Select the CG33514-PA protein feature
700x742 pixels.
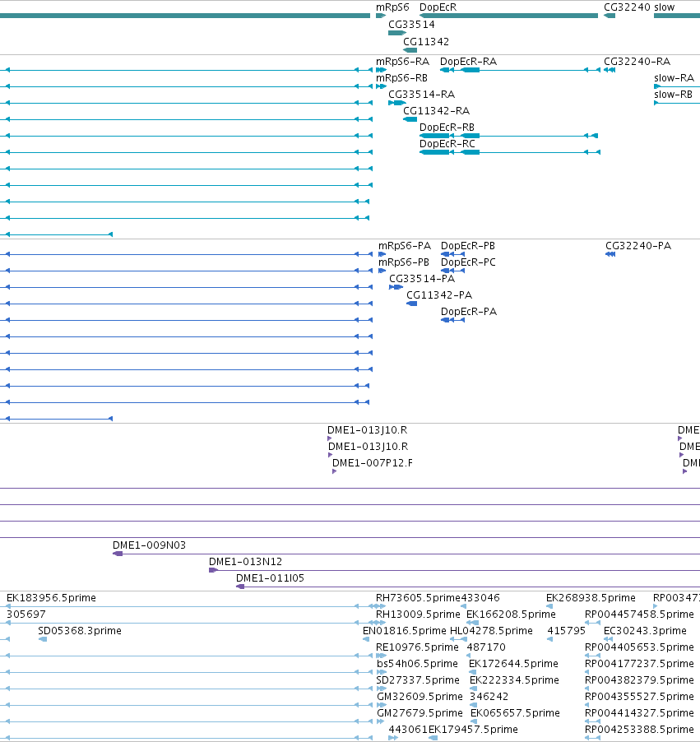pos(396,287)
